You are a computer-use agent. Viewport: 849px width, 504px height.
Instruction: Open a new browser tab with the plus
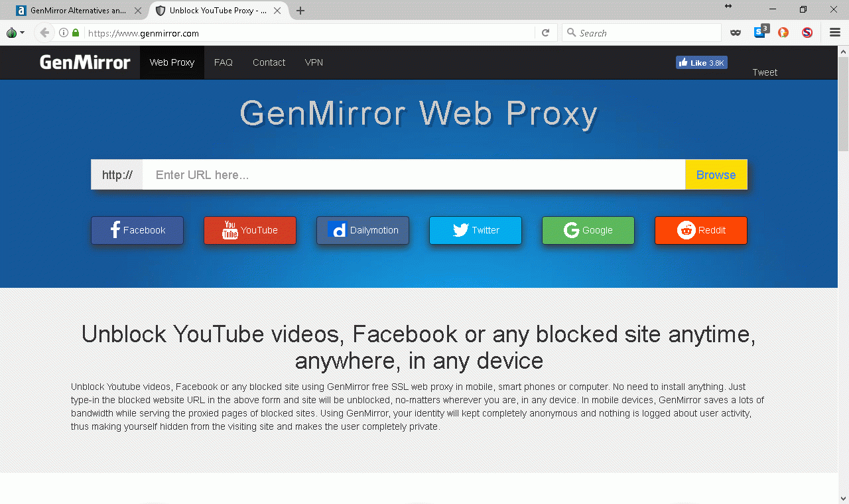coord(300,11)
